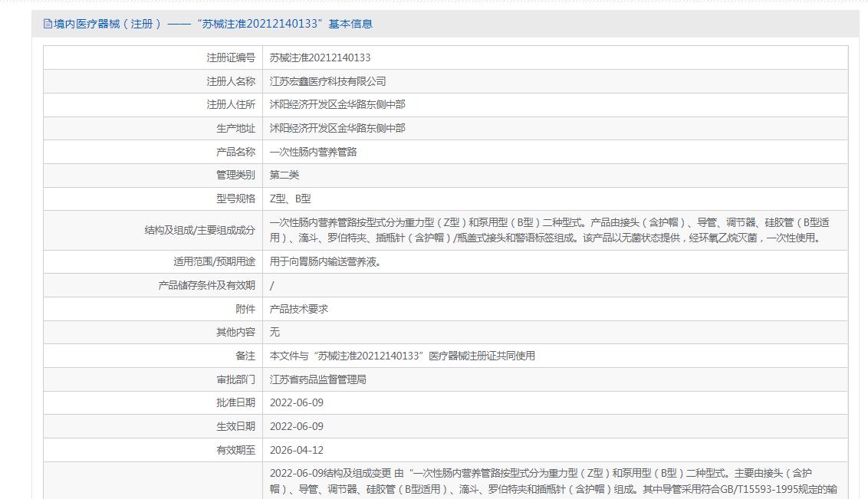Click the 生产地址 address value
The height and width of the screenshot is (499, 868).
tap(337, 128)
